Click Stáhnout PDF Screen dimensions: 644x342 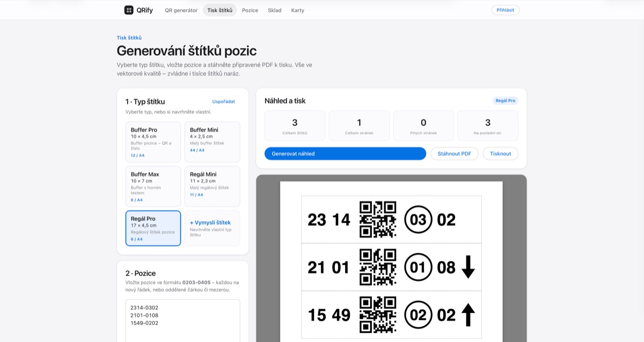click(x=455, y=154)
